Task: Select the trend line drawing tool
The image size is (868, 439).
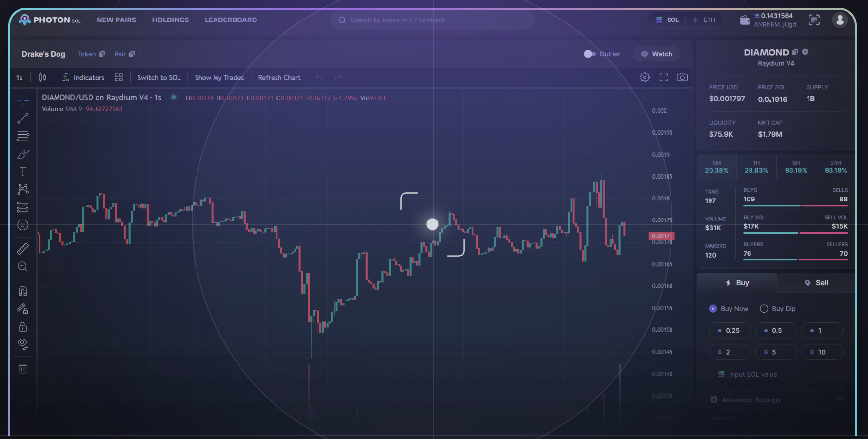Action: pyautogui.click(x=22, y=118)
